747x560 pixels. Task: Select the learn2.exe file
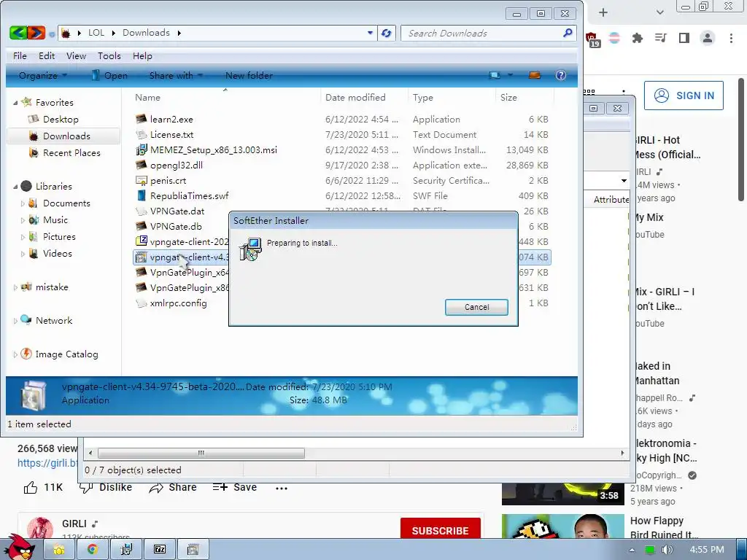[x=171, y=119]
